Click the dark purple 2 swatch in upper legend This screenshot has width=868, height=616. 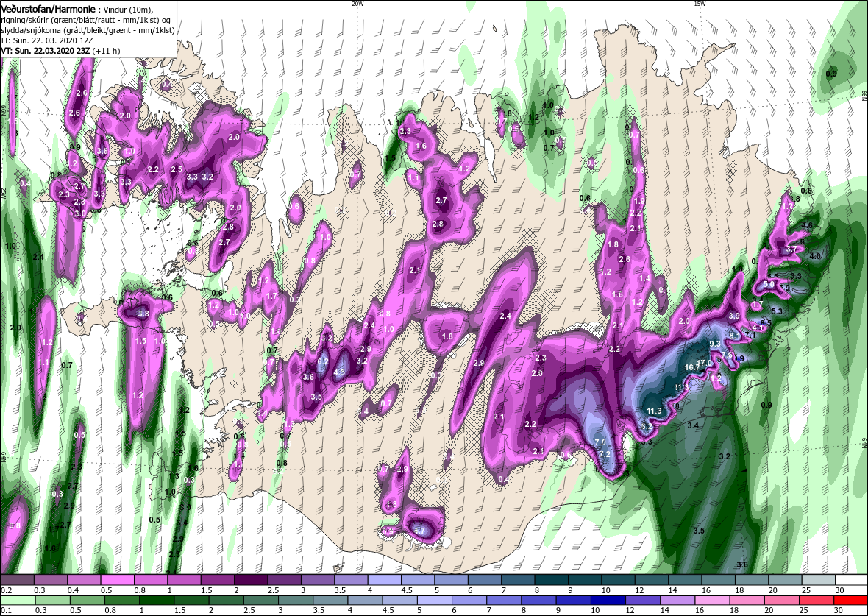click(x=251, y=580)
